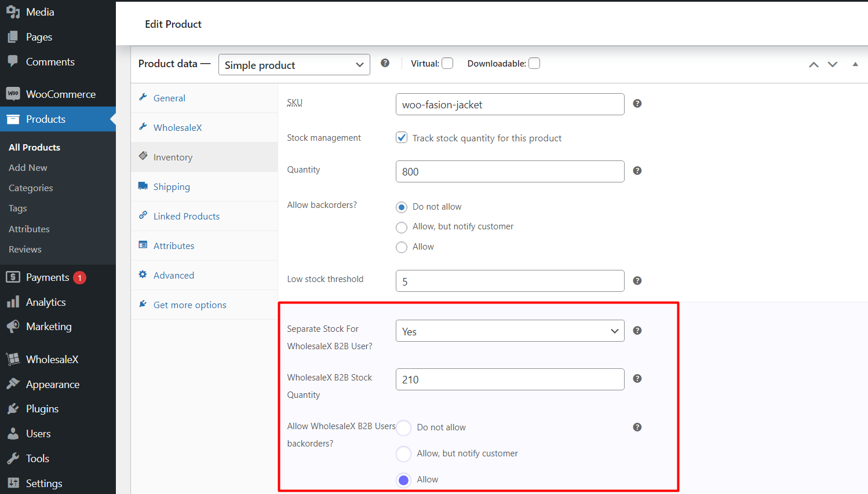Click help icon beside SKU field

637,104
